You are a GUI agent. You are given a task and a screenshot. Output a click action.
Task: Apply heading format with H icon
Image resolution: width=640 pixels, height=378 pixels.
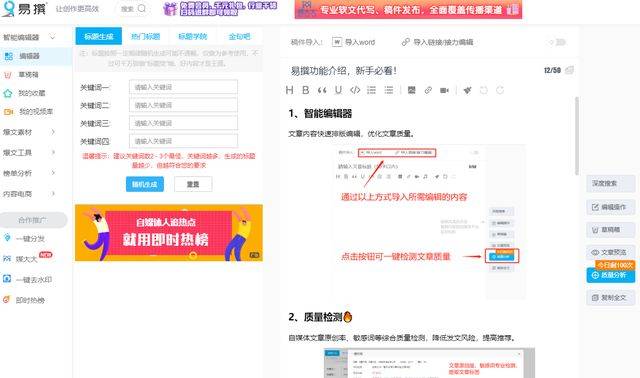tap(289, 90)
